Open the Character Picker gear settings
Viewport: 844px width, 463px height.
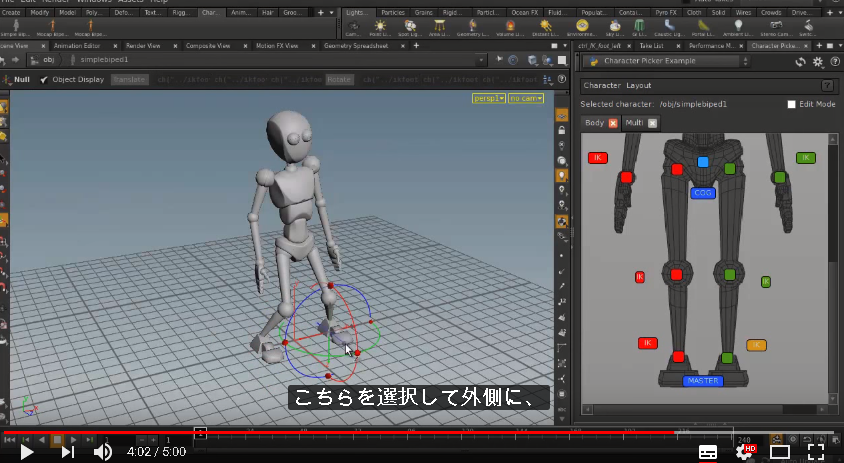818,61
